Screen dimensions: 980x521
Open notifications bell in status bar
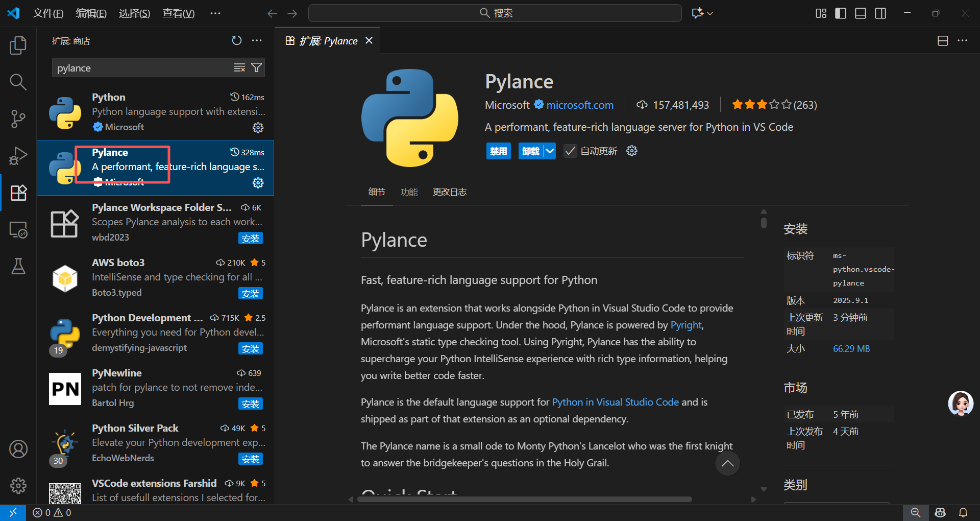pyautogui.click(x=963, y=512)
